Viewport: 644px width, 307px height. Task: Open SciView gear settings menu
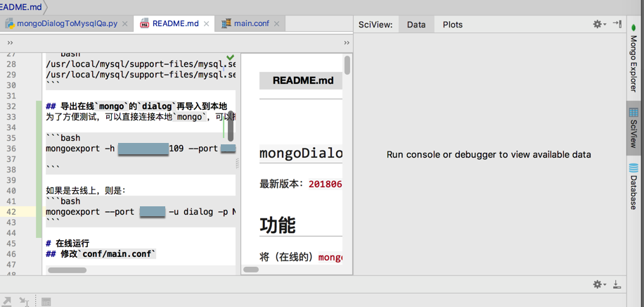(x=599, y=24)
